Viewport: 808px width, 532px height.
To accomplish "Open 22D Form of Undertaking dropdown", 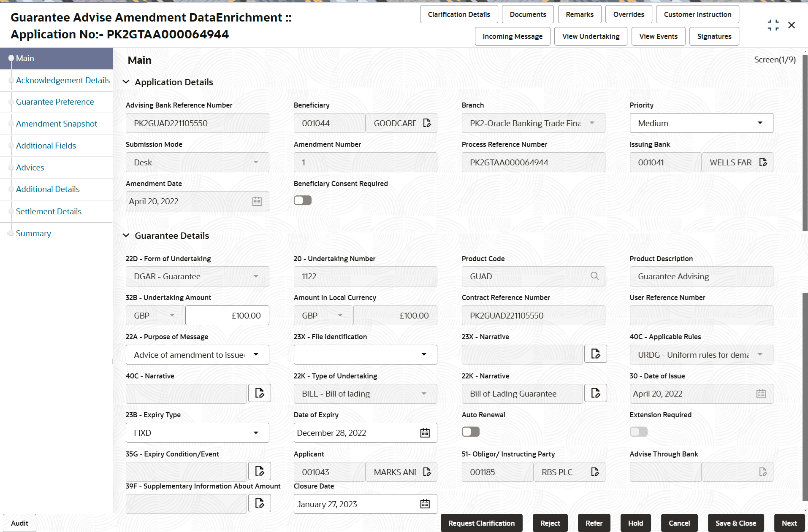I will tap(198, 276).
